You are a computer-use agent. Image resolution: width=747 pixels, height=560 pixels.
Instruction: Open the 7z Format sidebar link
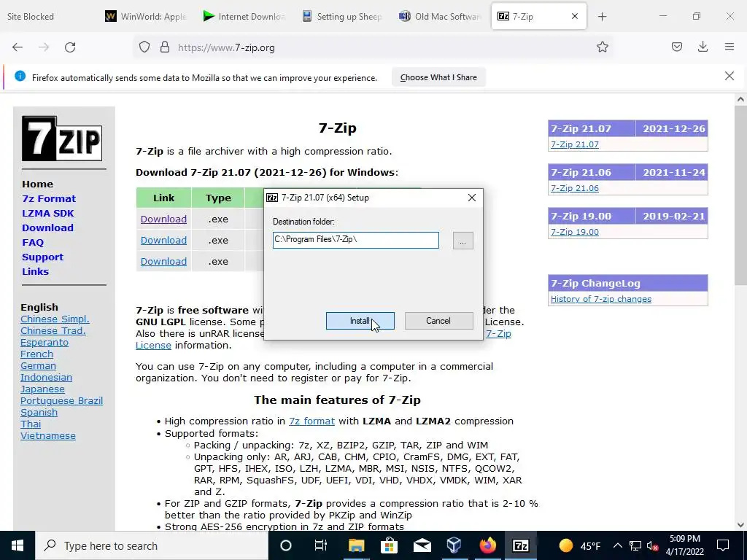49,198
